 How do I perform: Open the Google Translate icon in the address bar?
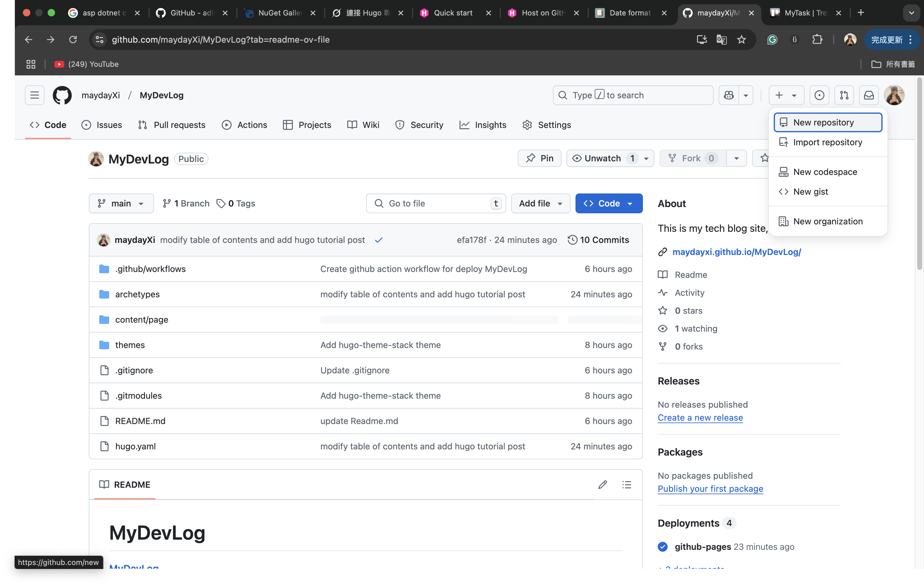click(721, 40)
